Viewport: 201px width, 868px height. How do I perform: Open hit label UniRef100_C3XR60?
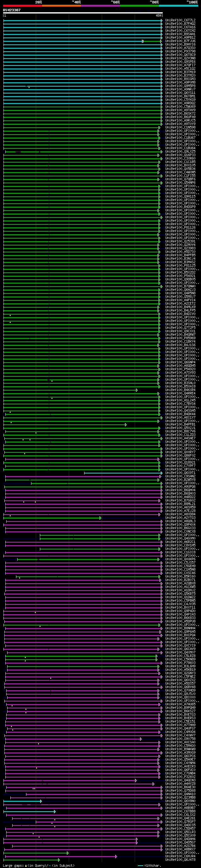click(x=180, y=158)
